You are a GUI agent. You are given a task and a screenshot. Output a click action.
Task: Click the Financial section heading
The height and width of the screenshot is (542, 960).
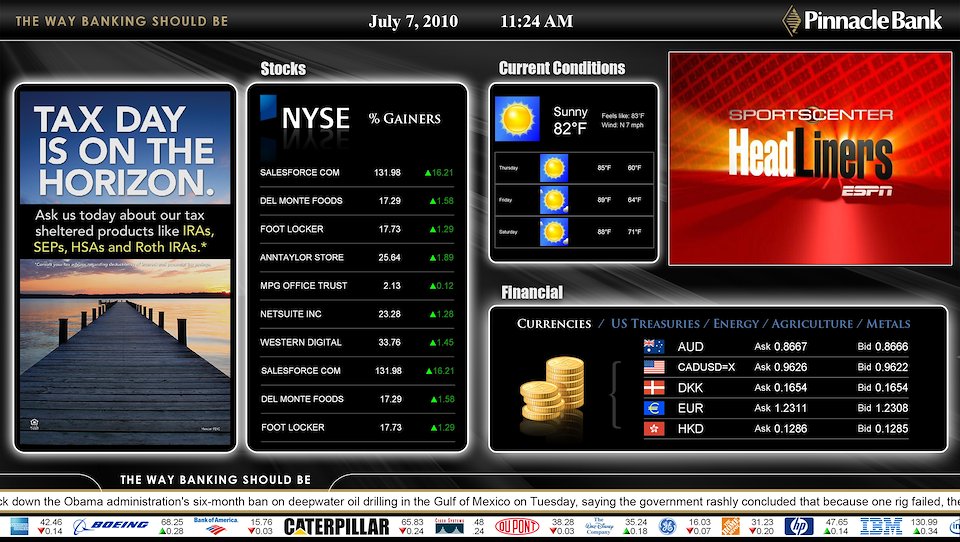click(532, 293)
